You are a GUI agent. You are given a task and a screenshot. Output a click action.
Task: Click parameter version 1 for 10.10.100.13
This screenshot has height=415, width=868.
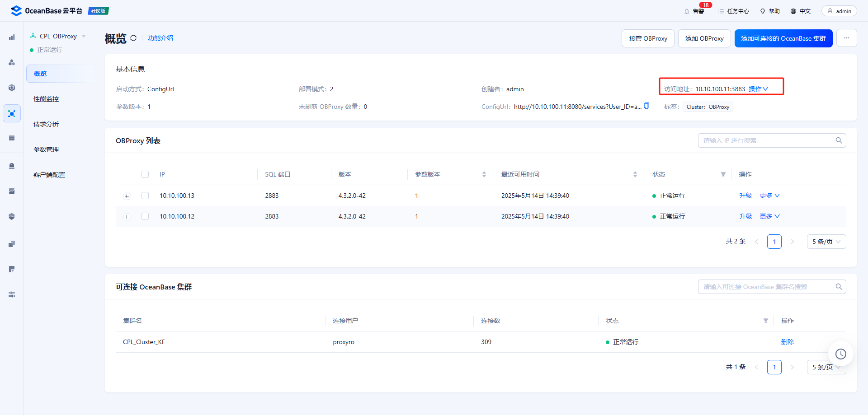pyautogui.click(x=416, y=196)
